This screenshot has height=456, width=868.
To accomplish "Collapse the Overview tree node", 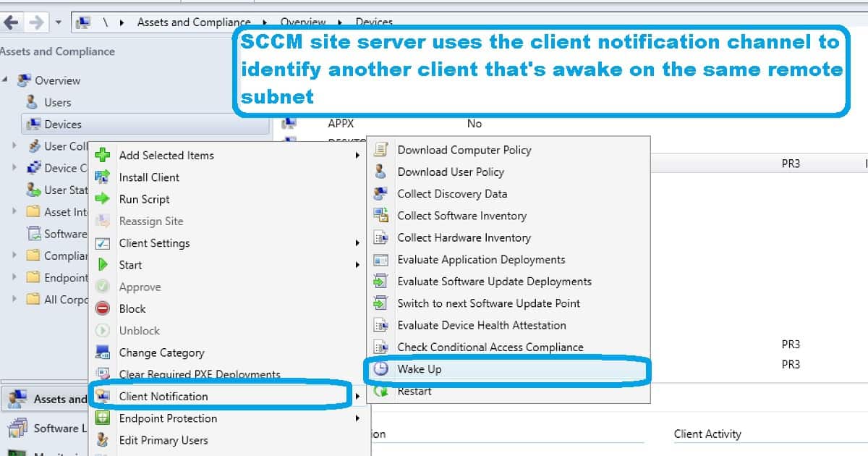I will (x=5, y=78).
